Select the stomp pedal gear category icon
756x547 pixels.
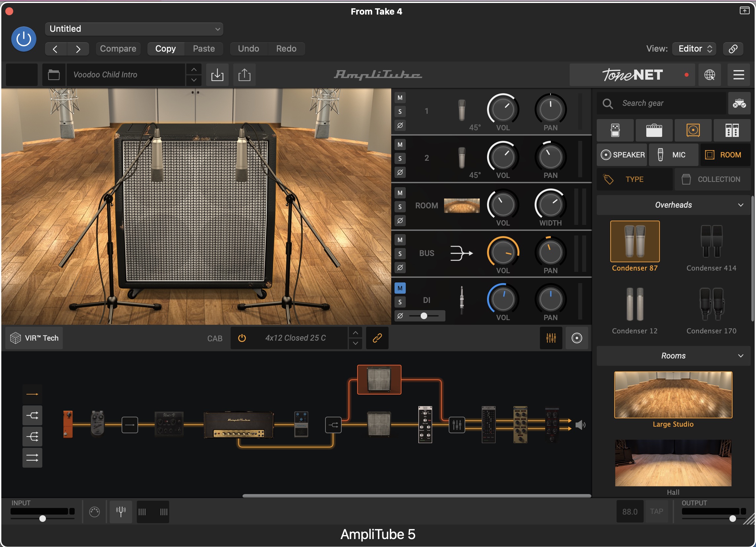[615, 130]
